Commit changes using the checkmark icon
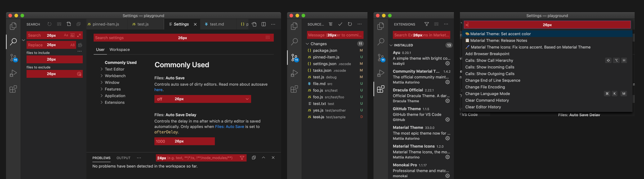 pos(340,24)
